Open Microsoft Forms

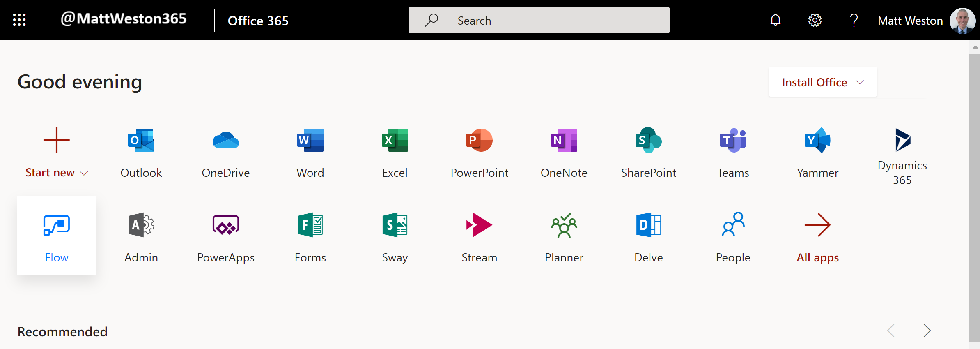point(310,238)
